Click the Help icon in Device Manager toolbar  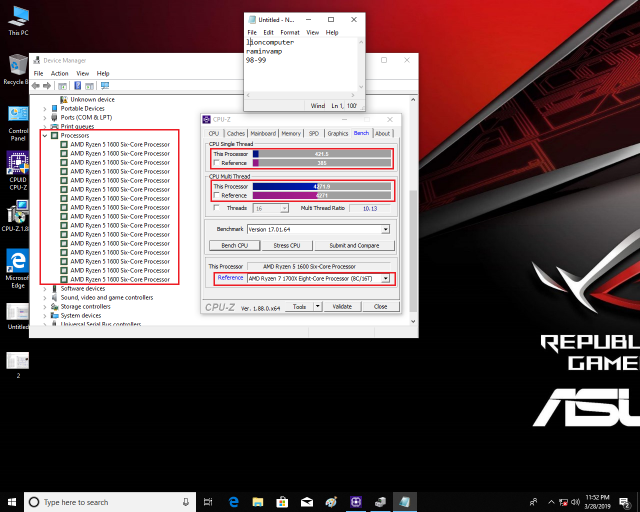point(77,86)
